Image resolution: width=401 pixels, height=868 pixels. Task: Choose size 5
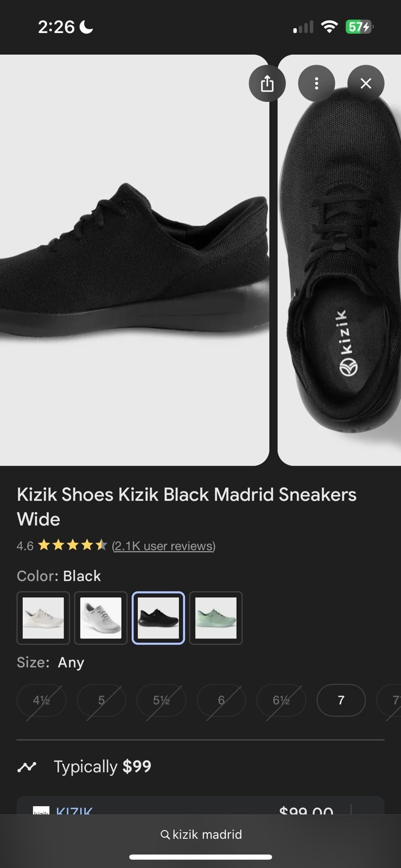(x=101, y=700)
